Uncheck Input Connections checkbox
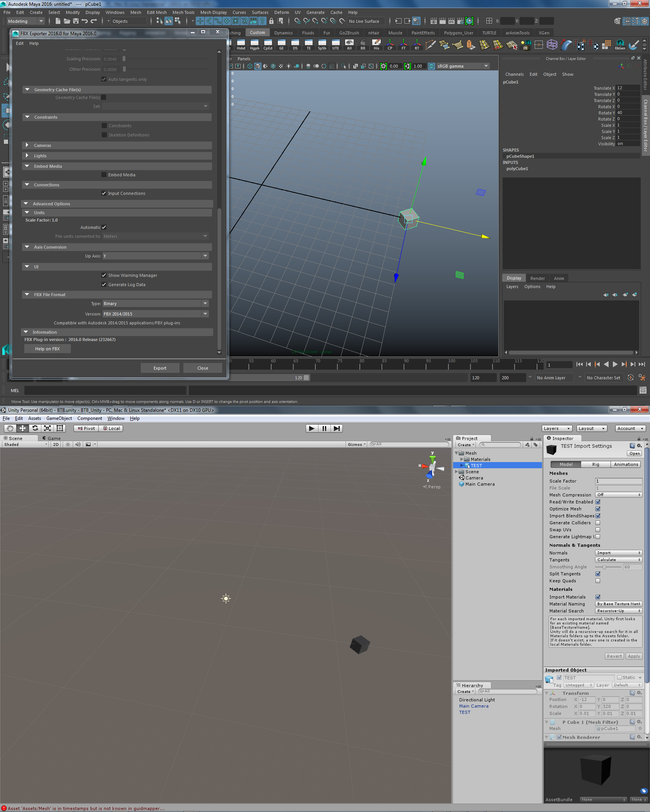650x812 pixels. coord(104,193)
